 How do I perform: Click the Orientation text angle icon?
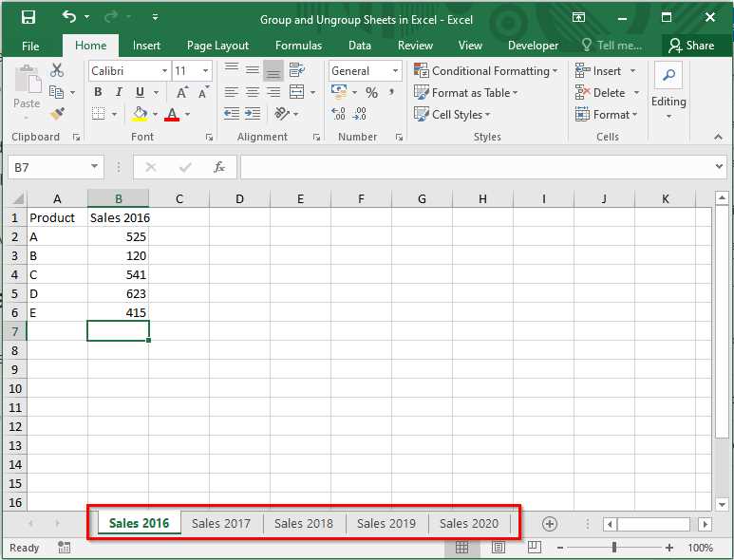coord(281,114)
